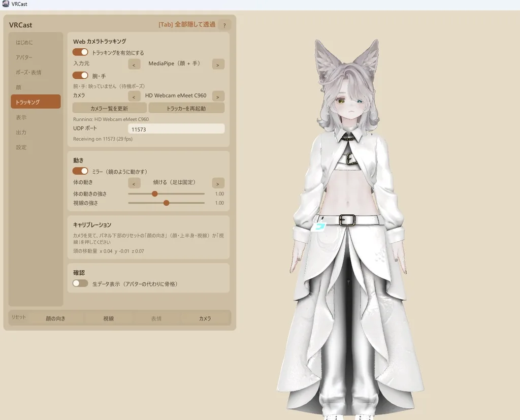Screen dimensions: 520x420
Task: Open the 表示 sidebar tab
Action: click(x=36, y=117)
